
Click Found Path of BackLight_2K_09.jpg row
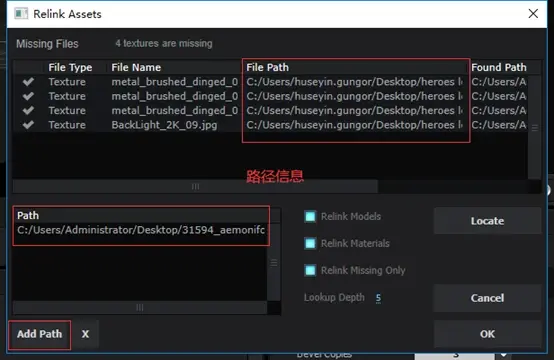pyautogui.click(x=498, y=125)
